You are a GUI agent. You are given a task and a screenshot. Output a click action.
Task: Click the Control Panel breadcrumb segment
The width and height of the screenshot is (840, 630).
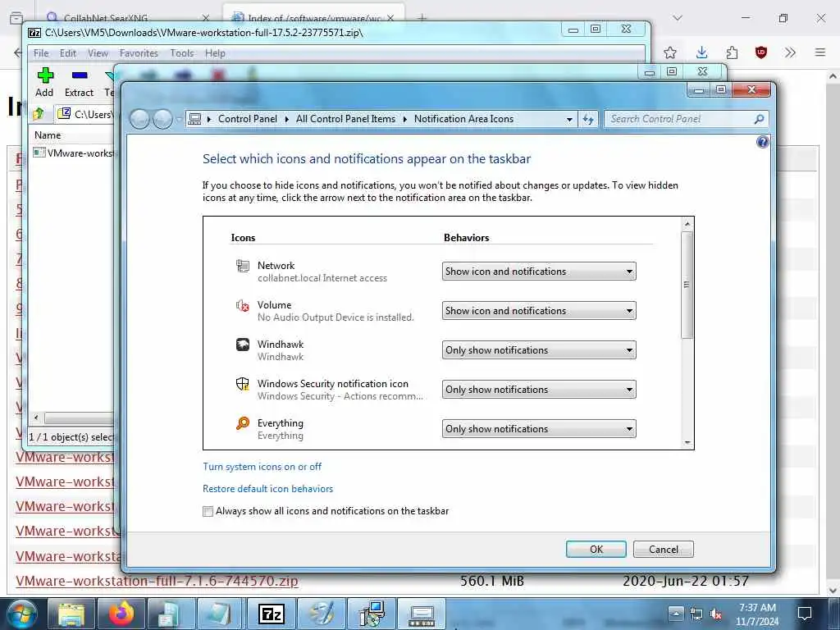tap(248, 119)
